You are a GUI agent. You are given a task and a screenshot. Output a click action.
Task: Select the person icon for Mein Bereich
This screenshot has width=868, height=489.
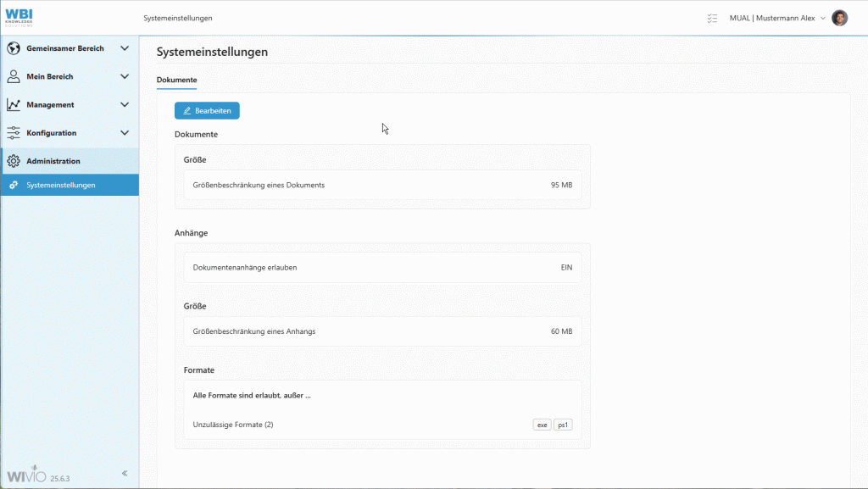pos(14,76)
